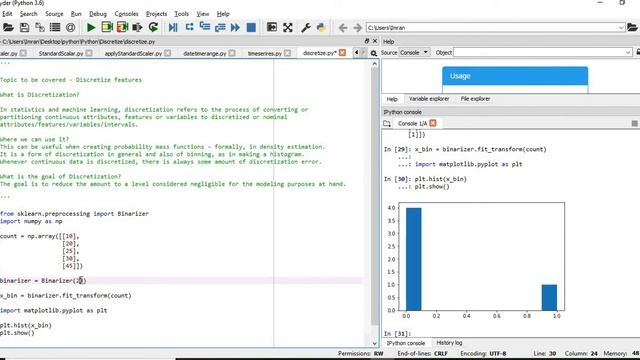Image resolution: width=640 pixels, height=360 pixels.
Task: Close the timeseries.py tab
Action: pyautogui.click(x=288, y=53)
